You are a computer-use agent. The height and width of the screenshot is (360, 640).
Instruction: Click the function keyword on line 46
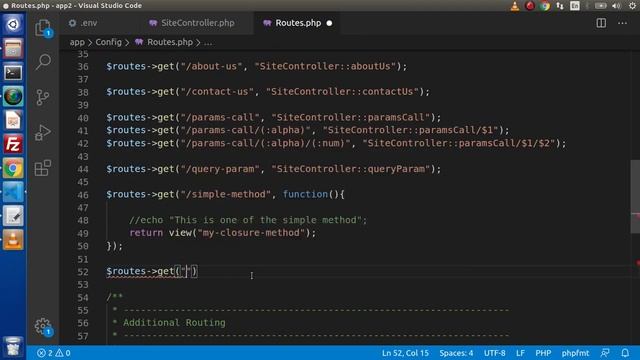(x=305, y=194)
